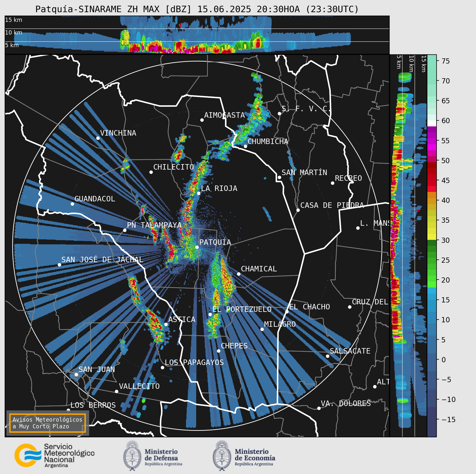The height and width of the screenshot is (474, 476).
Task: Select the LOS BERROS label
Action: [93, 405]
